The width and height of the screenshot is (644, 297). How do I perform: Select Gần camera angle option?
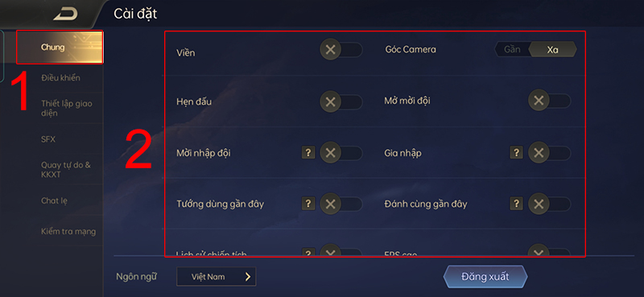512,49
